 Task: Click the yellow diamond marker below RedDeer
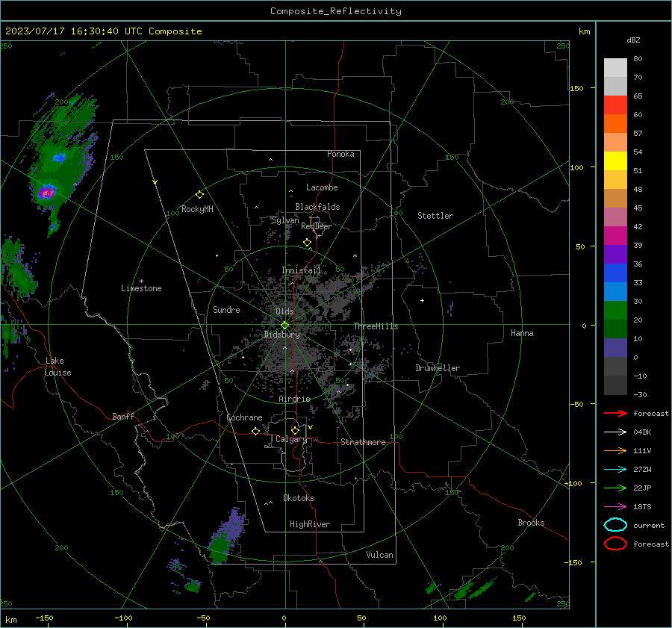click(x=307, y=243)
